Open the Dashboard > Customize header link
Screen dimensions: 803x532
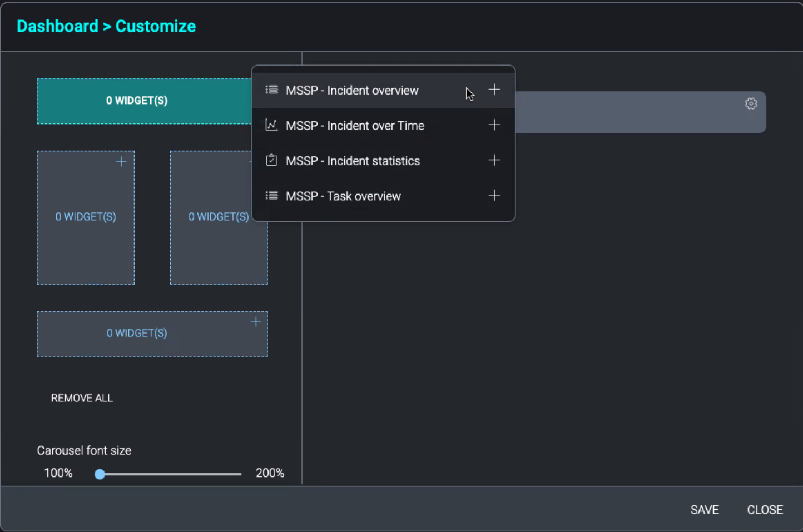(106, 26)
